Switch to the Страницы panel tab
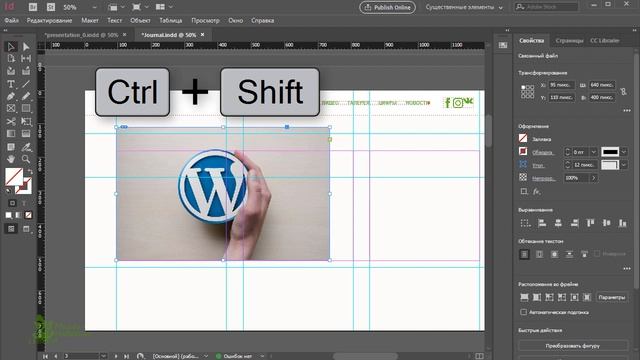Image resolution: width=640 pixels, height=360 pixels. pos(569,41)
